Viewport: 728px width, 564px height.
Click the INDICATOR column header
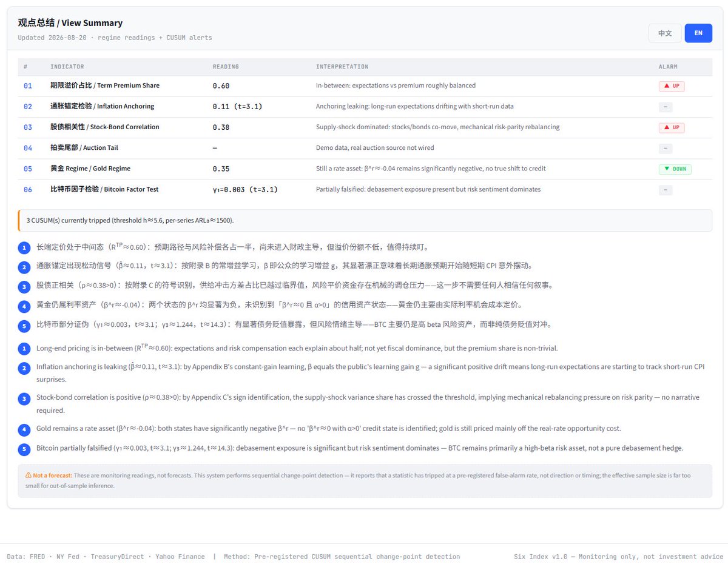(67, 67)
